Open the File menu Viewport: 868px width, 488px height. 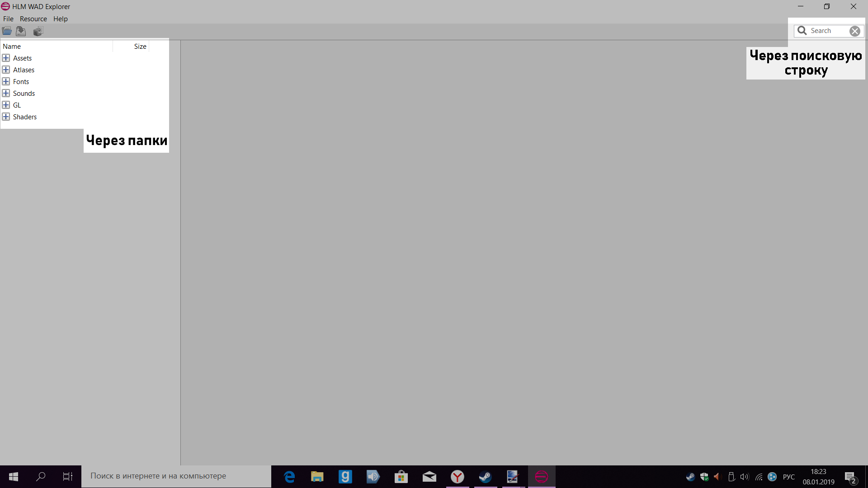pos(8,19)
